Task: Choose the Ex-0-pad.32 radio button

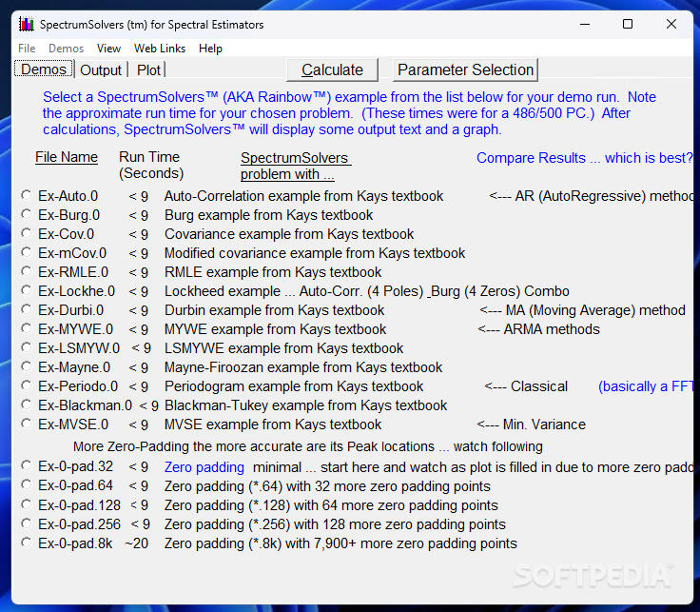Action: [27, 465]
